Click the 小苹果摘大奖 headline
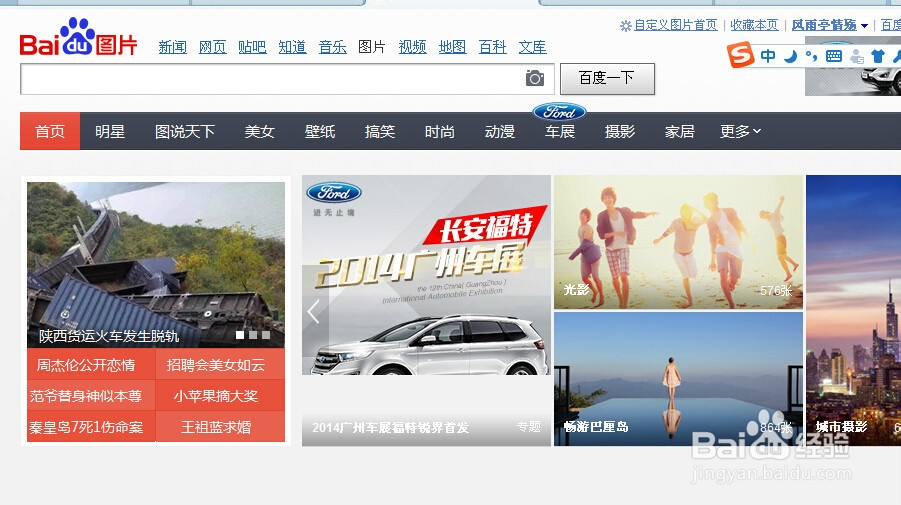901x505 pixels. pos(216,396)
